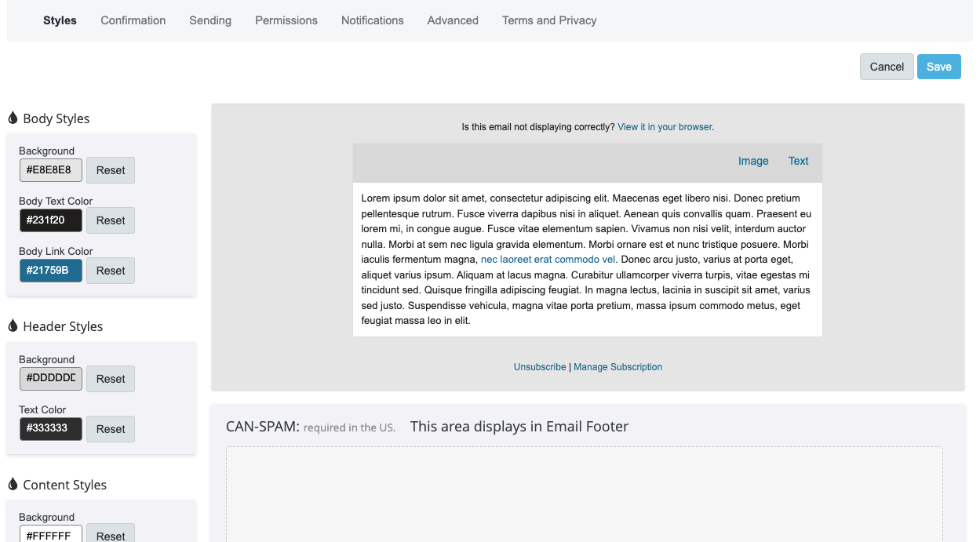Save the style settings
This screenshot has height=542, width=980.
(939, 67)
